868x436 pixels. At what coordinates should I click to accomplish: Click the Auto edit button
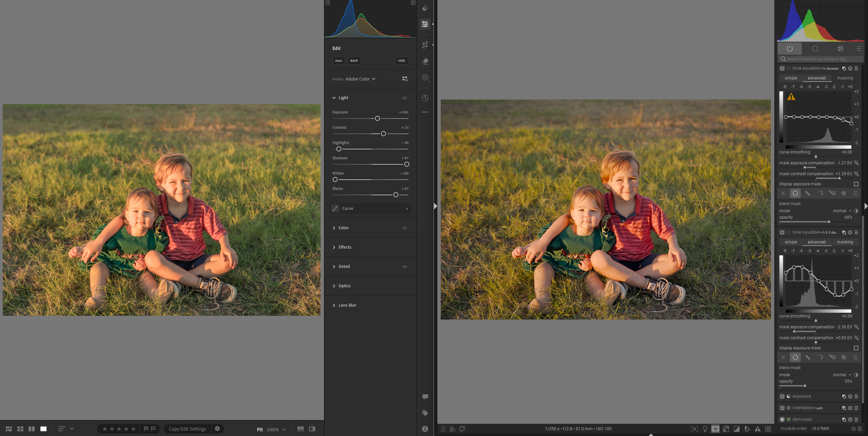[338, 61]
